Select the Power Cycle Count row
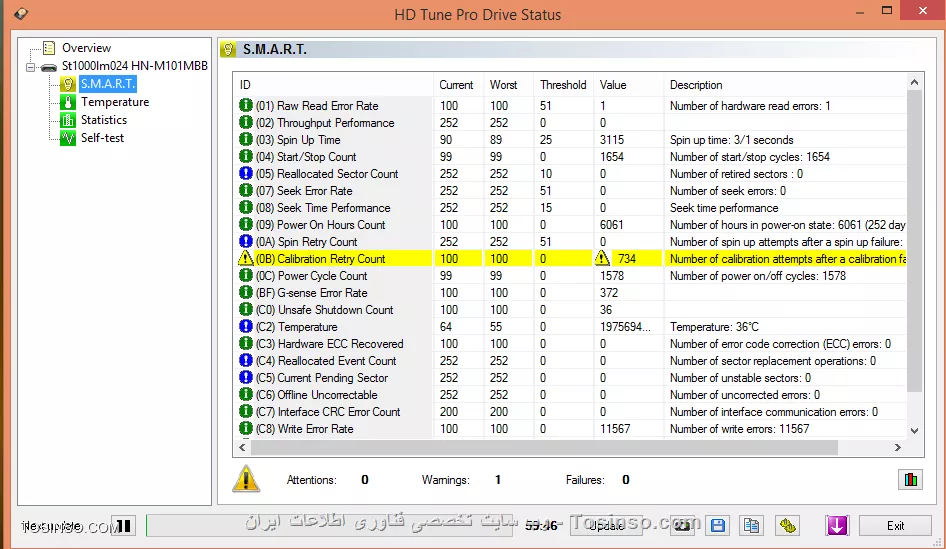Image resolution: width=946 pixels, height=549 pixels. (x=570, y=276)
